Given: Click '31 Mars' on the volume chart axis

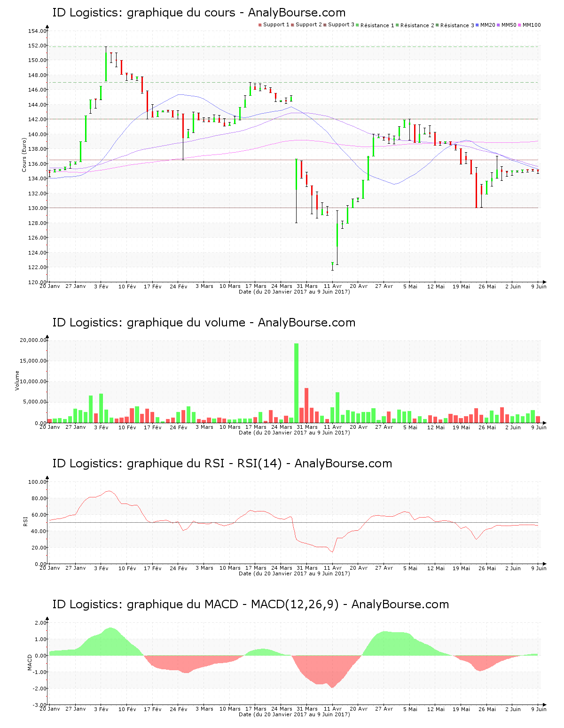Looking at the screenshot, I should (x=307, y=427).
